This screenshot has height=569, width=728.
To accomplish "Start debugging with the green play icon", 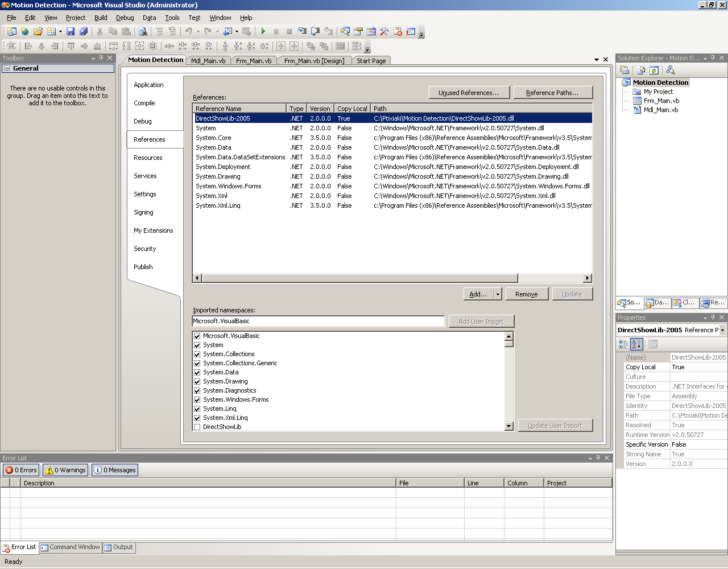I will pos(263,31).
